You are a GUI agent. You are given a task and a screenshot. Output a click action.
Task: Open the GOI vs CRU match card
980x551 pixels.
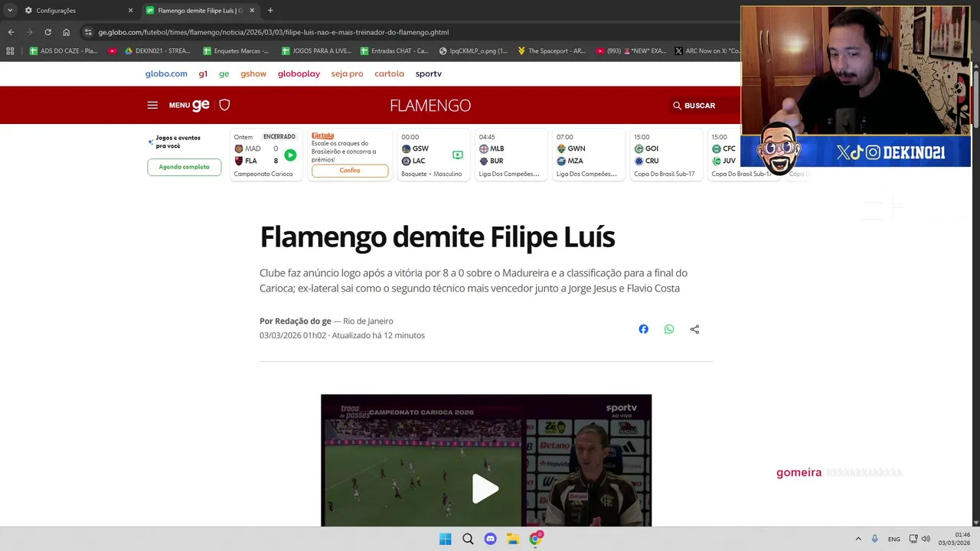point(665,155)
